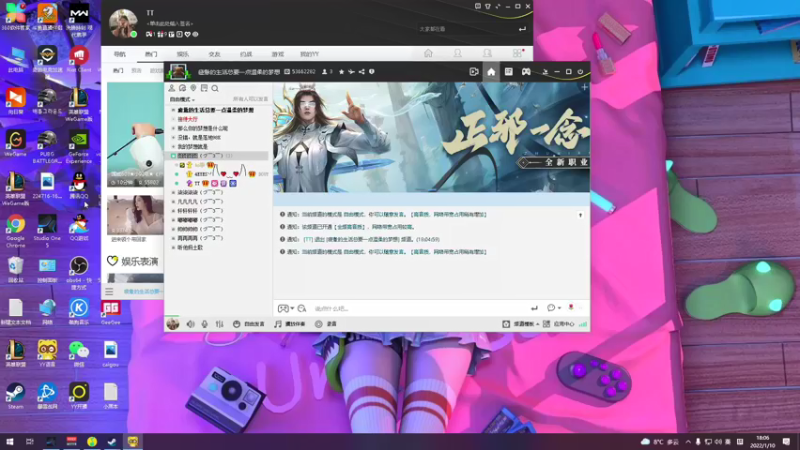Toggle the microphone icon in bottom bar
This screenshot has height=450, width=800.
(x=205, y=324)
